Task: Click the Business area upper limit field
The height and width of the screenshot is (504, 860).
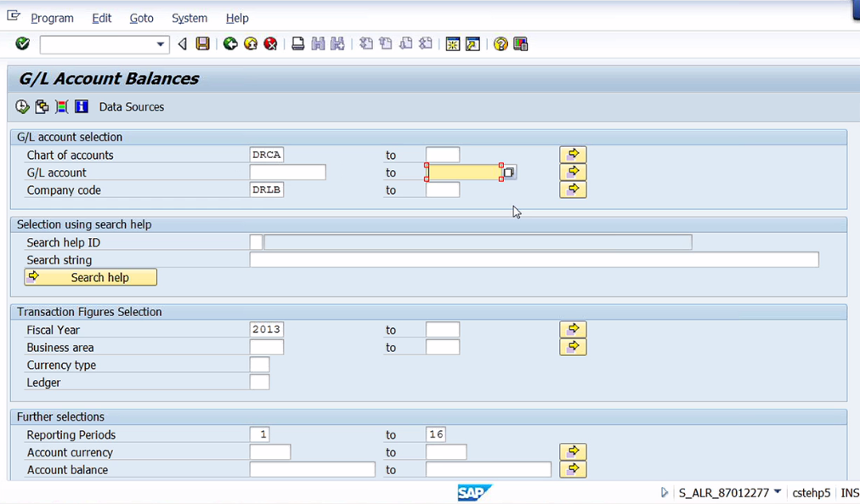Action: pos(443,347)
